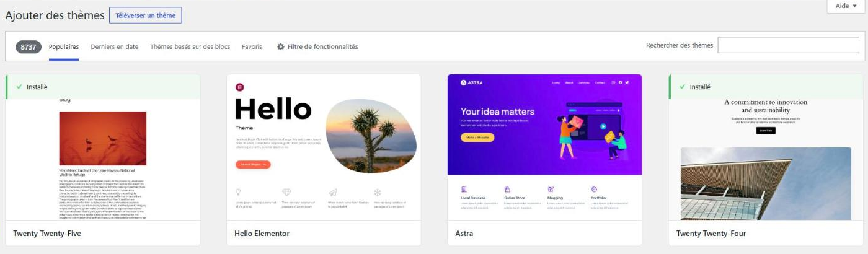Click the Twenty Twenty-Four theme name

(x=711, y=234)
